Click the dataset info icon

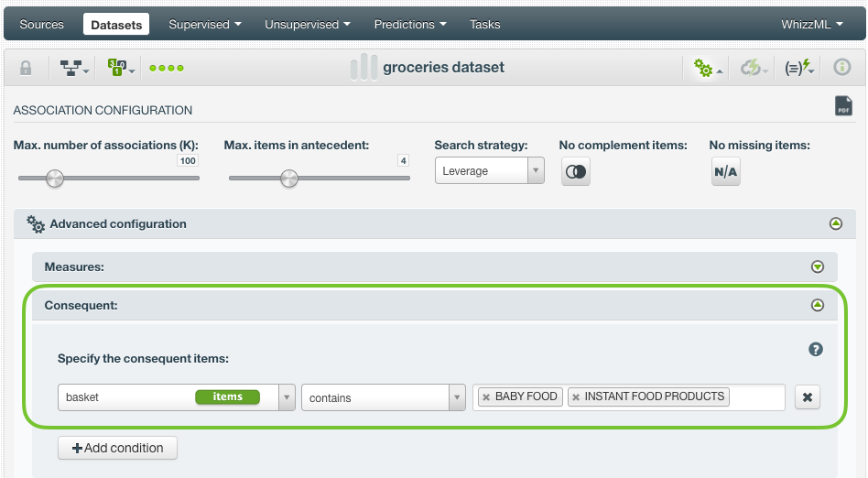point(842,68)
